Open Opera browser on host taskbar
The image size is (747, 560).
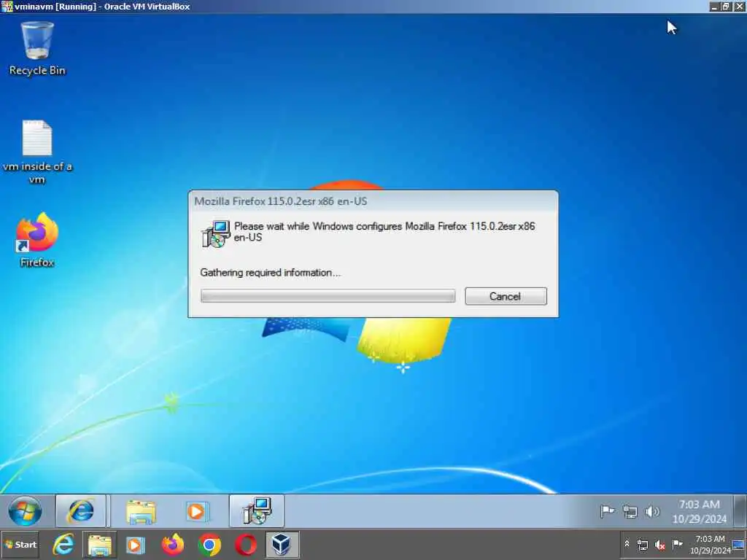pos(246,545)
